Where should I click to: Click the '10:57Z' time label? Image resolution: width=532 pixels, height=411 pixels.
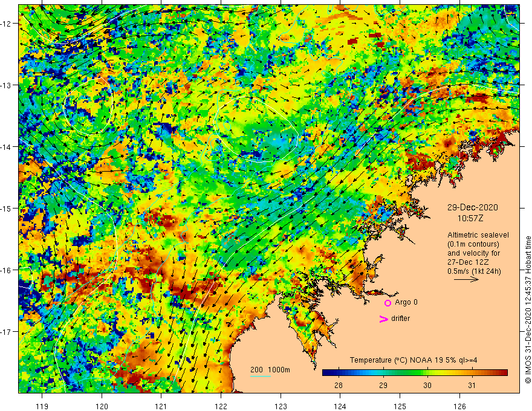coord(470,218)
